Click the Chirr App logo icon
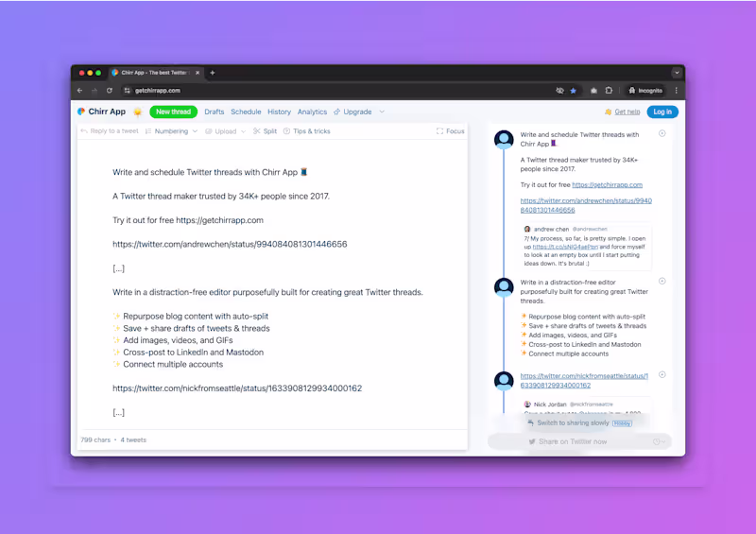This screenshot has height=534, width=756. pos(81,112)
